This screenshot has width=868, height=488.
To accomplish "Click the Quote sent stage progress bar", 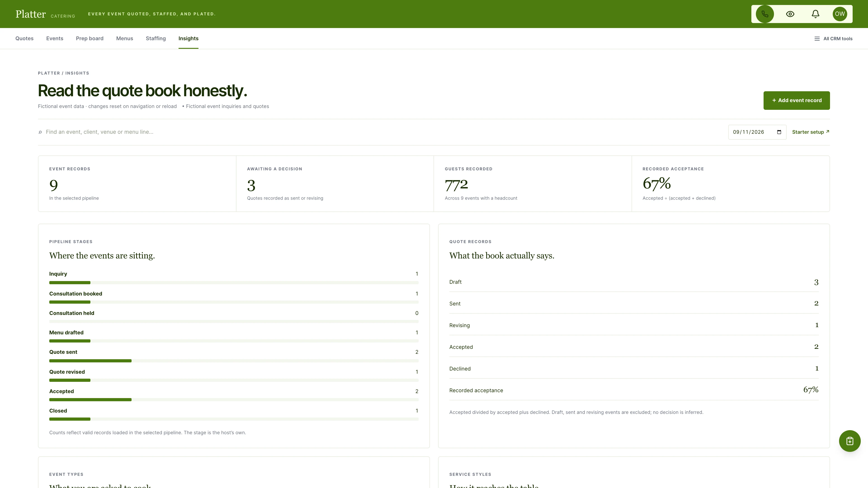I will click(234, 361).
